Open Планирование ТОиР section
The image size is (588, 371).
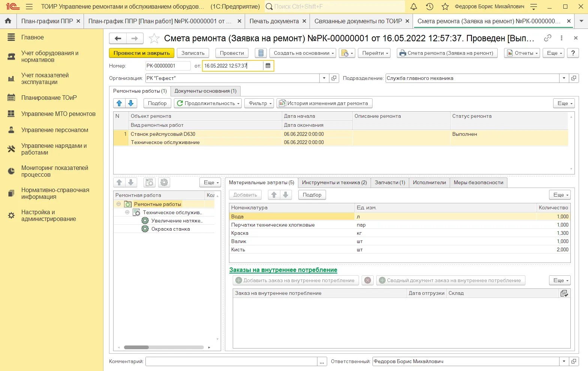coord(49,98)
